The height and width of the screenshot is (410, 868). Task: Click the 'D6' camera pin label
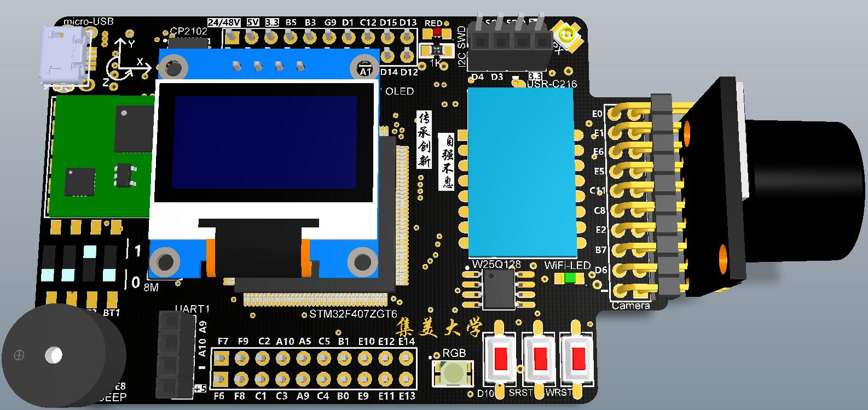601,270
